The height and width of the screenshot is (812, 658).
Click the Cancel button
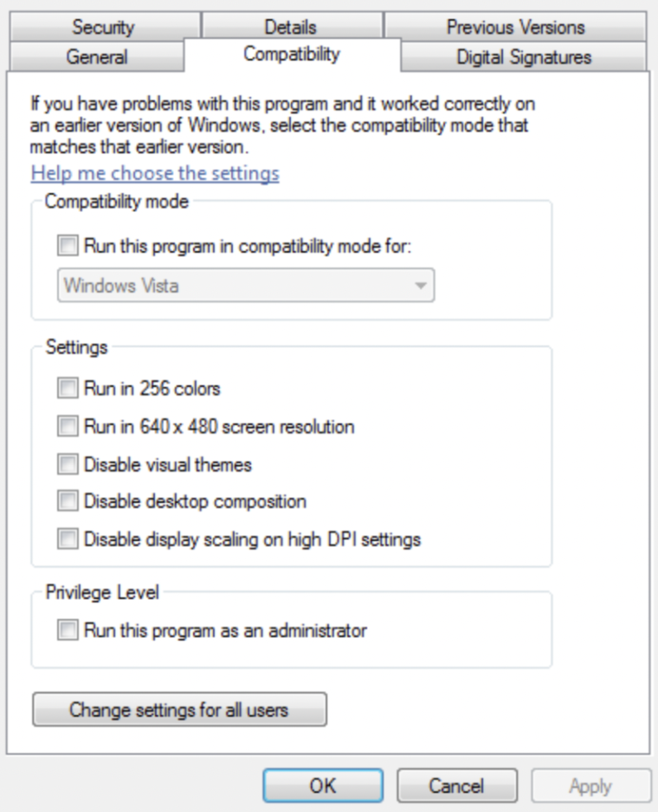[x=456, y=786]
